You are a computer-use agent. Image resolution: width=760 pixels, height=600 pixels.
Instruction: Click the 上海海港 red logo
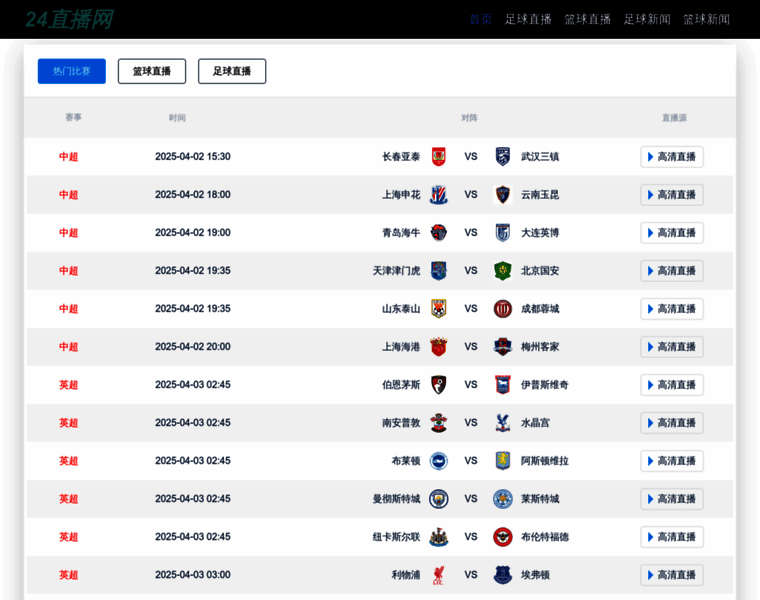(x=439, y=347)
